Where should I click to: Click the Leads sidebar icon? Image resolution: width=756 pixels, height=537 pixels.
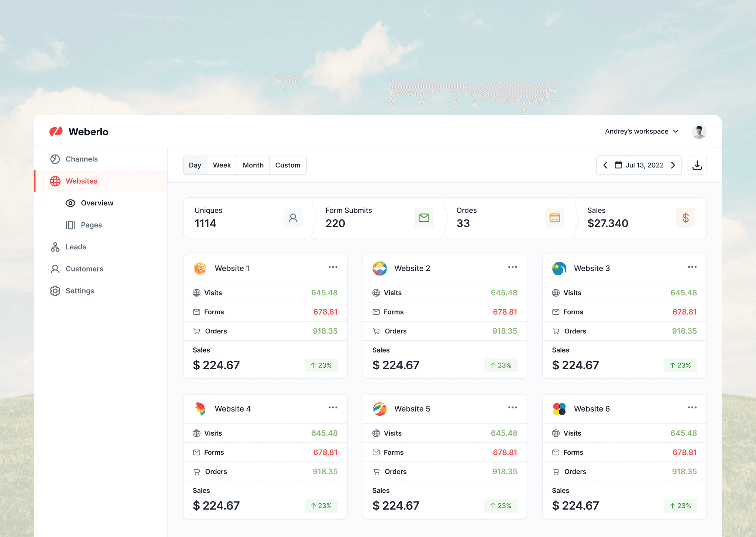click(55, 247)
